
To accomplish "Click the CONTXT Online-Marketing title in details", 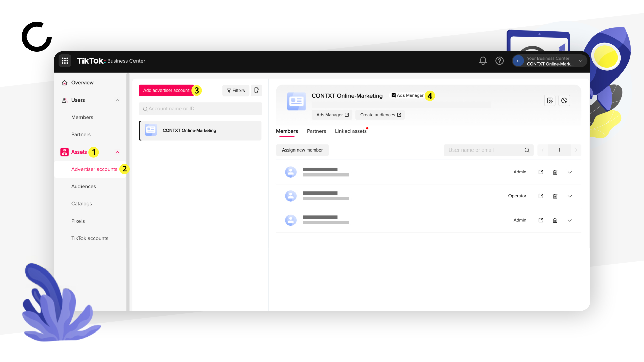I will pos(347,96).
